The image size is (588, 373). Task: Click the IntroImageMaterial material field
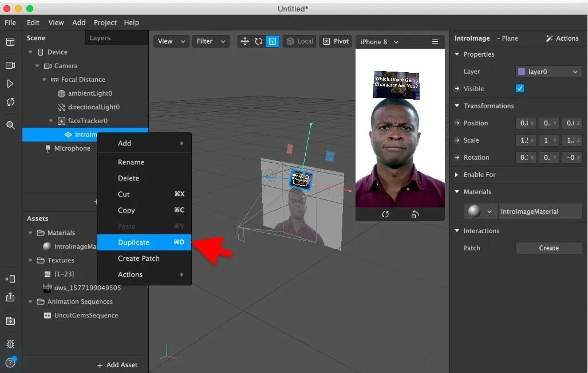(540, 211)
